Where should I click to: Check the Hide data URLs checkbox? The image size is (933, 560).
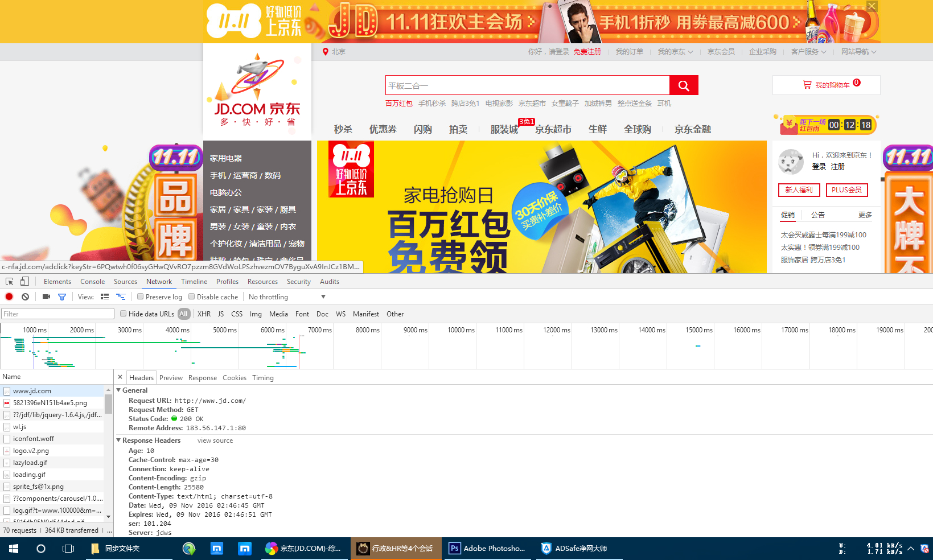coord(123,314)
